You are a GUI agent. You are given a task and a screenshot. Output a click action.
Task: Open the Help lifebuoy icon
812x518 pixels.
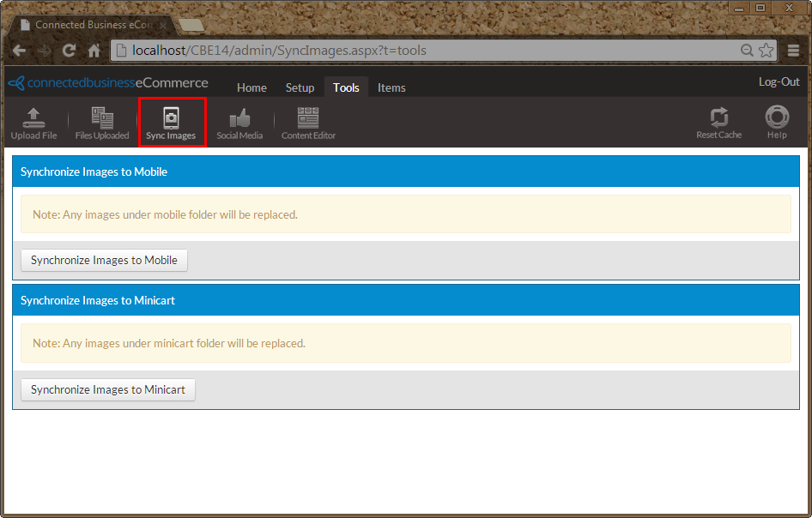tap(777, 123)
